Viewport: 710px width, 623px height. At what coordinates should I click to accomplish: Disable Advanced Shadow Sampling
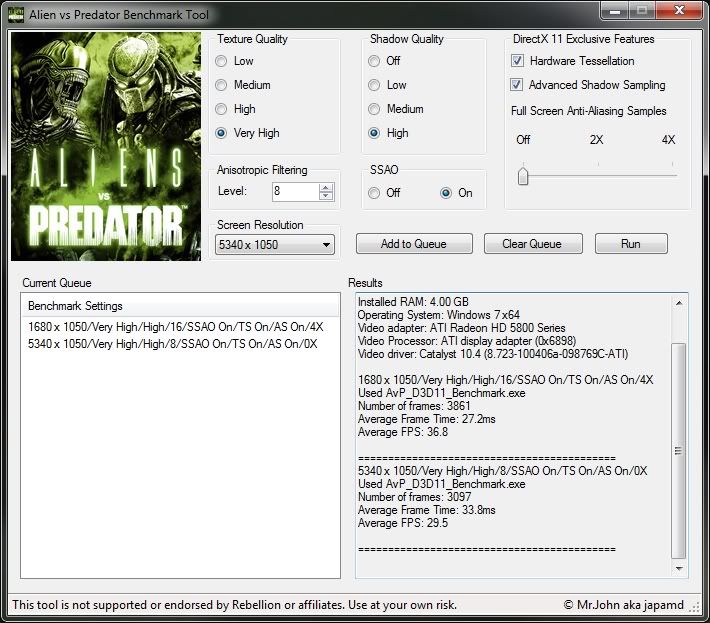(x=517, y=85)
